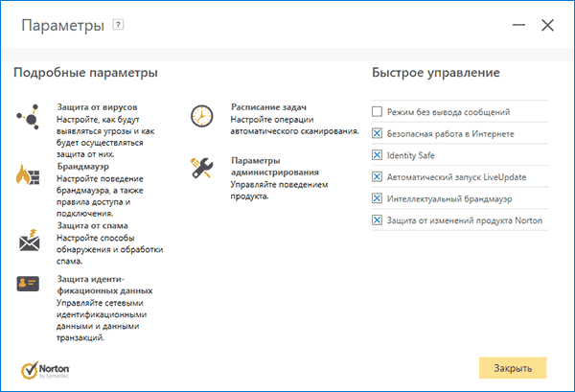This screenshot has width=575, height=392.
Task: Click the firewall flame and bricks icon
Action: (x=28, y=174)
